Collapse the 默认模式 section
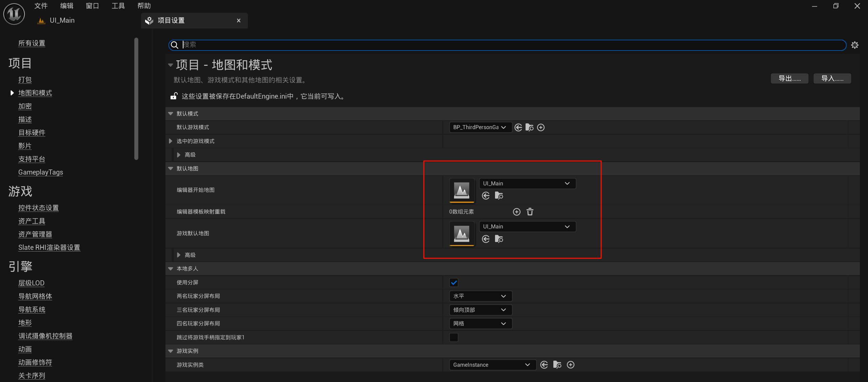Screen dimensions: 868x382 [x=171, y=114]
